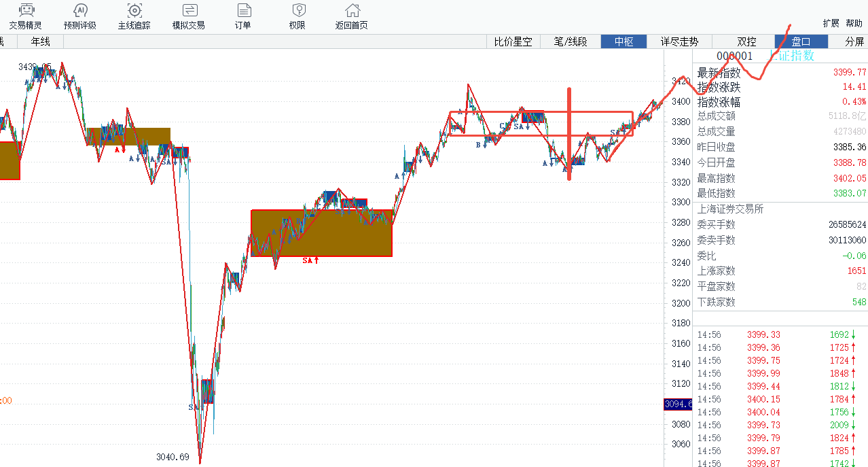Click the 3094.6 price marker on axis
The height and width of the screenshot is (467, 868).
[x=677, y=404]
